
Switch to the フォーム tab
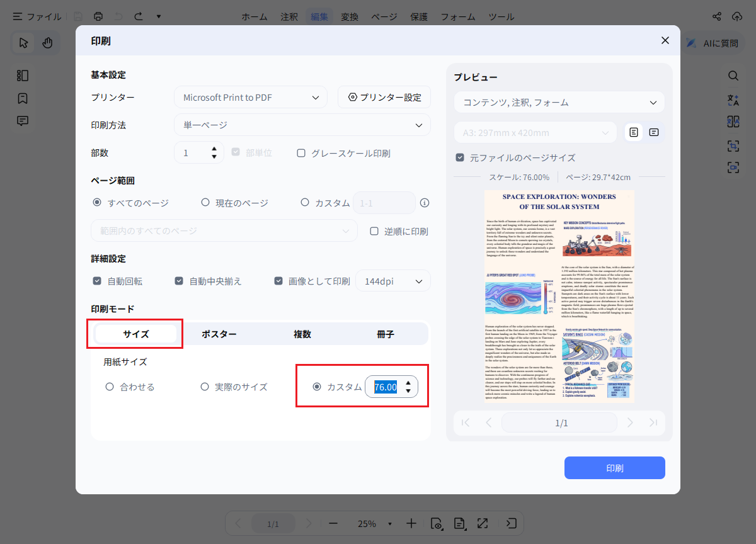pos(458,16)
